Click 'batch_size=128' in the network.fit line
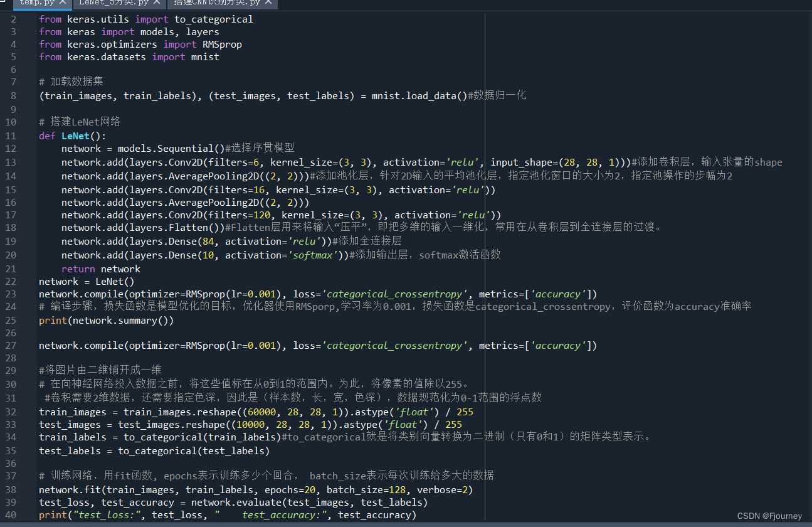The width and height of the screenshot is (812, 527). pos(366,490)
